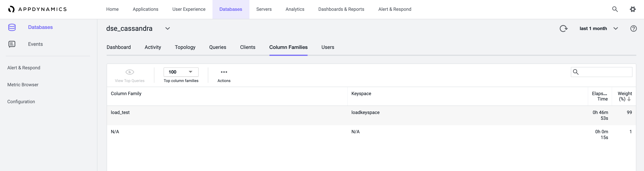Open Configuration in the sidebar
The width and height of the screenshot is (644, 171).
coord(21,102)
